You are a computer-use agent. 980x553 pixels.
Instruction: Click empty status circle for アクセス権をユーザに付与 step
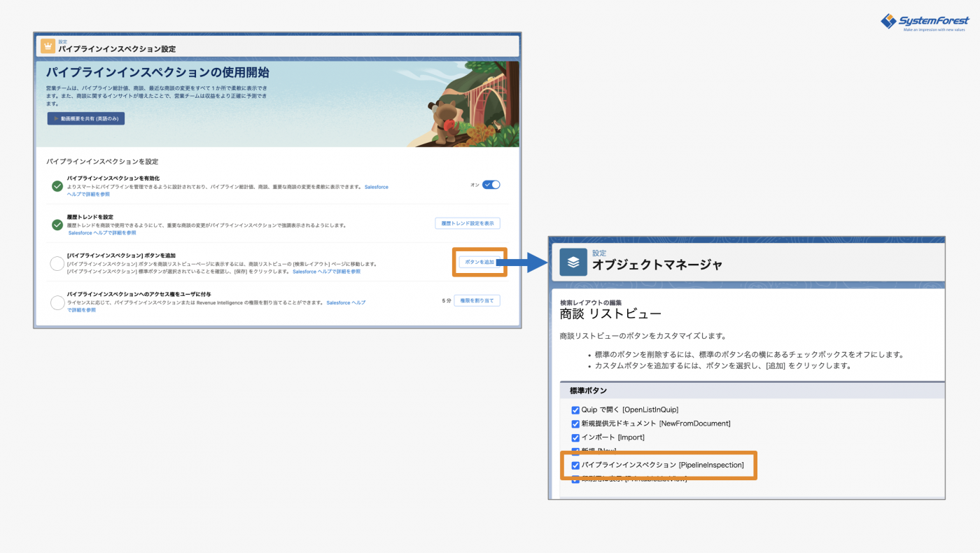pos(57,302)
